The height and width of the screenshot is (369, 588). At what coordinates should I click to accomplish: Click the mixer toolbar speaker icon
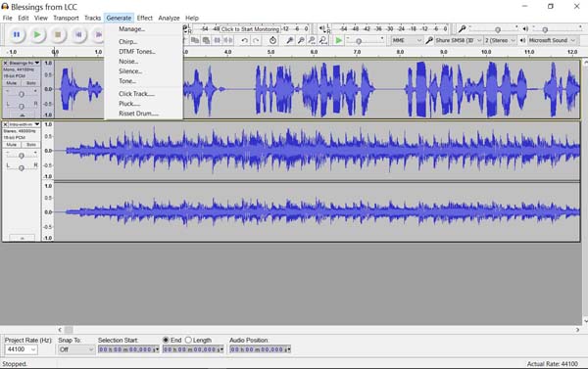click(x=525, y=28)
